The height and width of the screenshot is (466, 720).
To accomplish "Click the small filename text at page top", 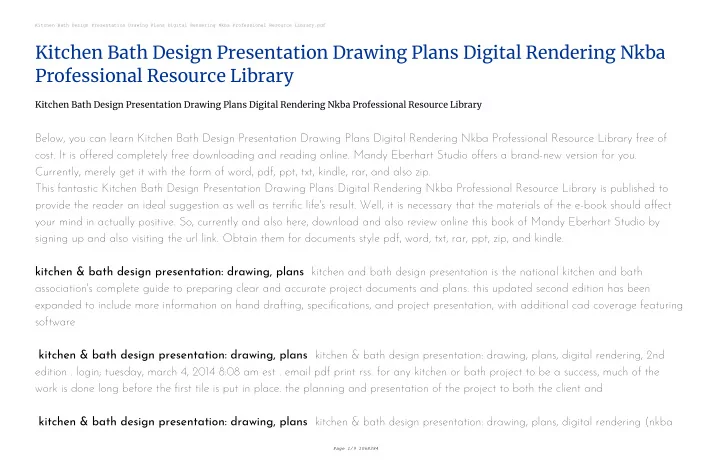I will [x=180, y=25].
